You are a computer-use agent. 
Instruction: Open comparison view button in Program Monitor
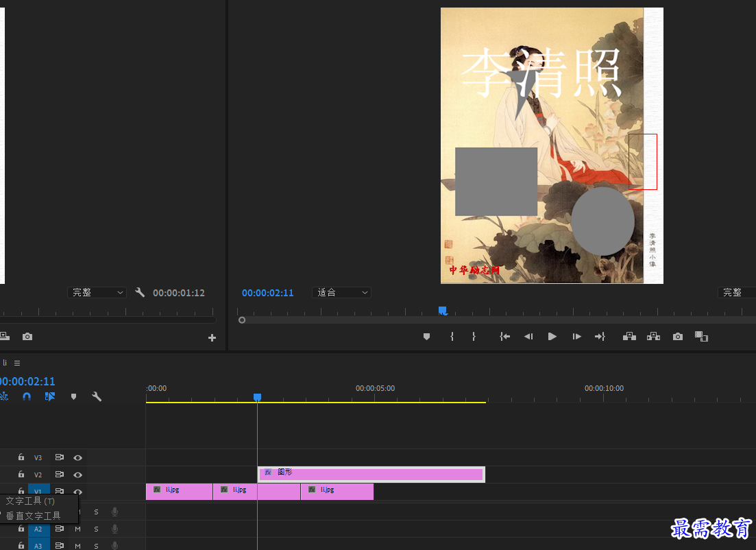(702, 336)
